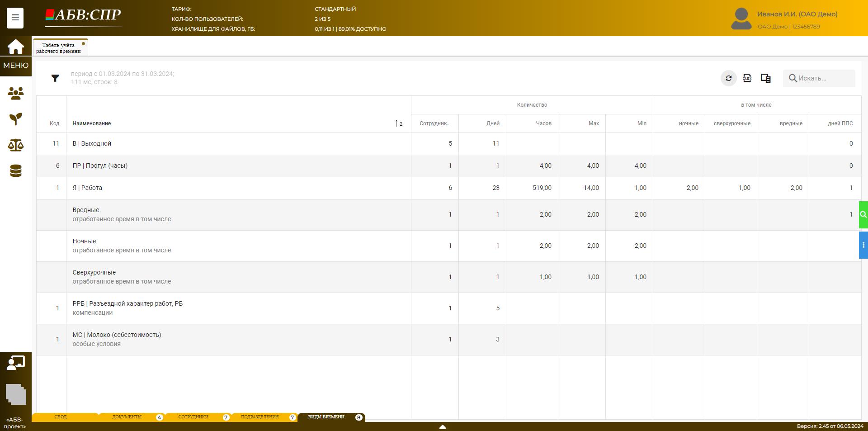Go to home via house icon

coord(15,47)
